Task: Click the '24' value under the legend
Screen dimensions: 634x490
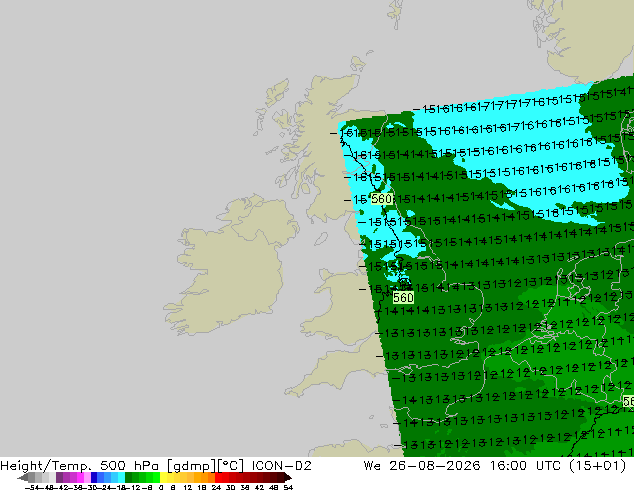Action: pyautogui.click(x=216, y=487)
